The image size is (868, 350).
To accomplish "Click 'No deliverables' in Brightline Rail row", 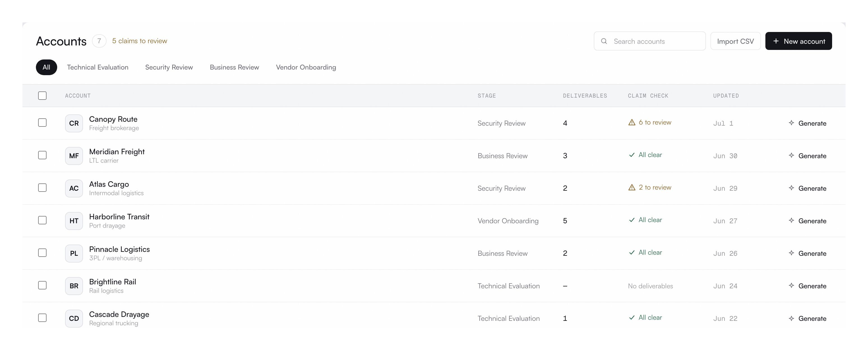I will tap(650, 286).
